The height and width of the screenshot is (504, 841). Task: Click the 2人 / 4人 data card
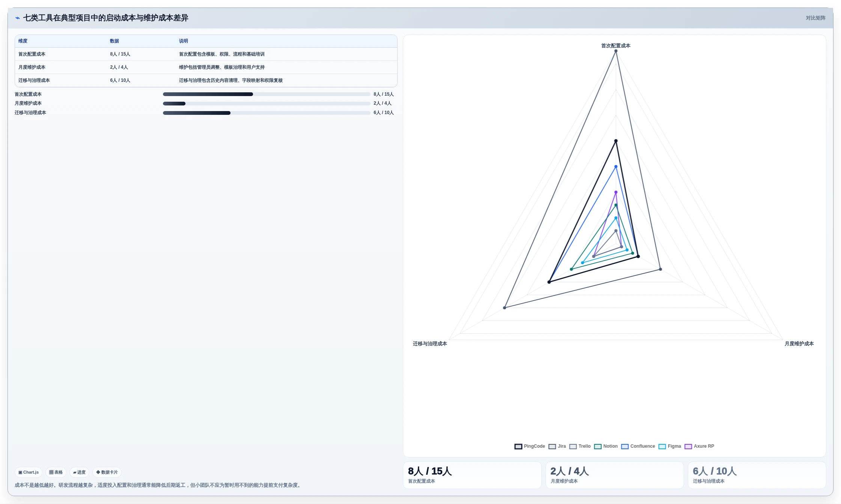[x=615, y=475]
